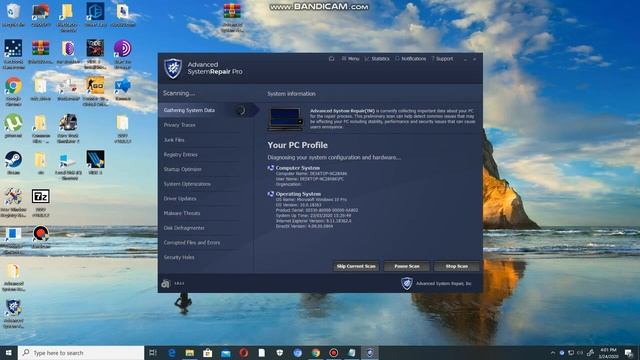Viewport: 640px width, 360px height.
Task: Select the Tor Browser purple onion shortcut
Action: click(x=122, y=53)
